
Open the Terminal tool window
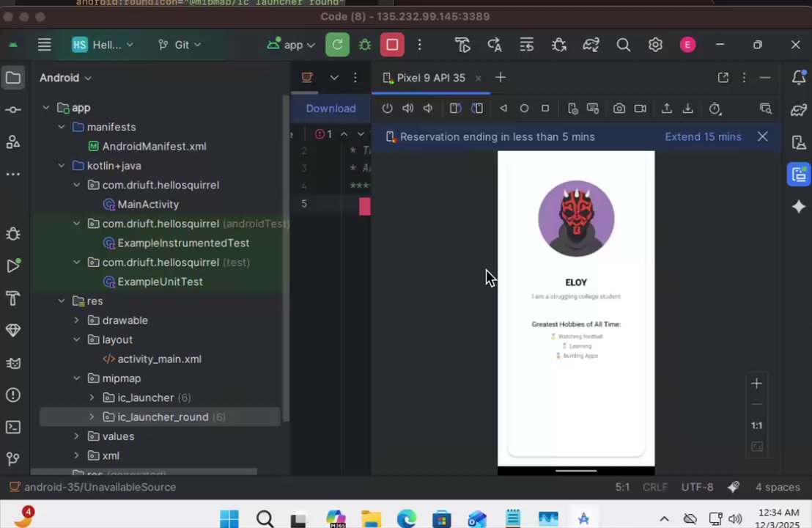point(13,427)
